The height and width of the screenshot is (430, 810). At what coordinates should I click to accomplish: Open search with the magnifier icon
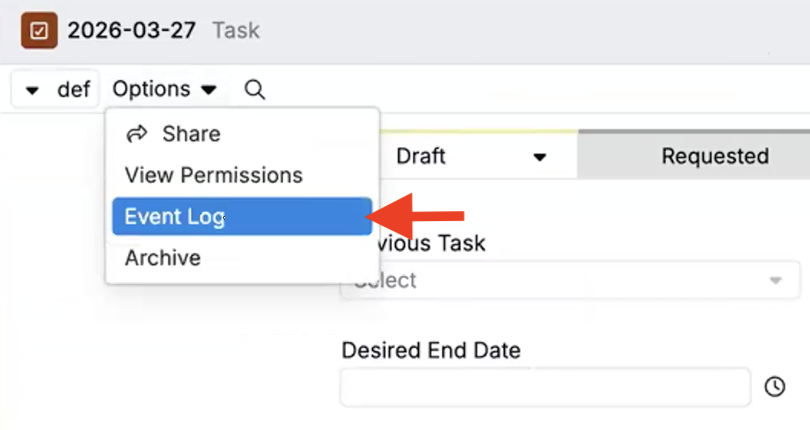pyautogui.click(x=255, y=90)
